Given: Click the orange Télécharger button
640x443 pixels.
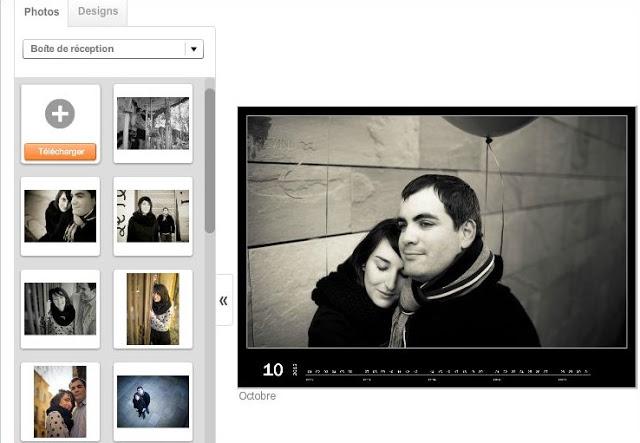Looking at the screenshot, I should click(x=60, y=151).
